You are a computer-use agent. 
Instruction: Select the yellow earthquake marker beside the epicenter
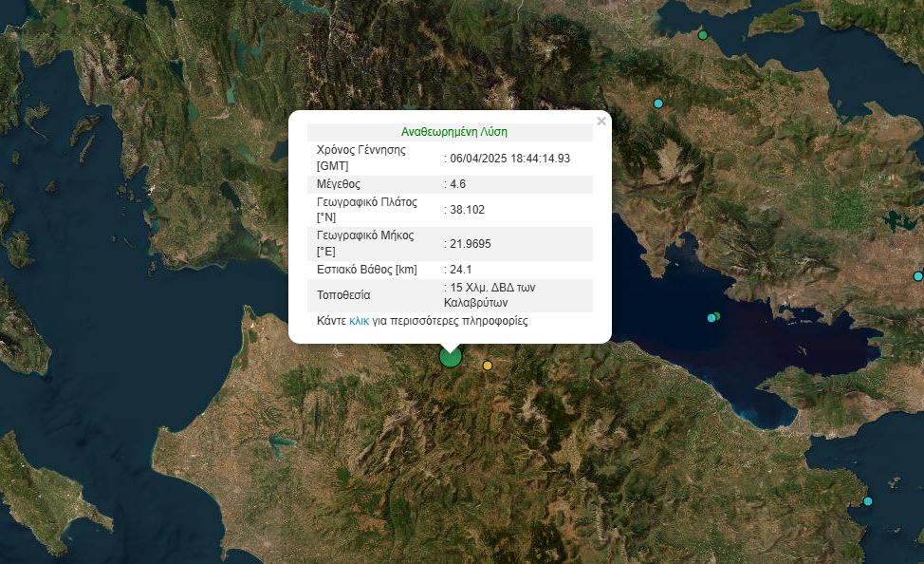coord(488,366)
